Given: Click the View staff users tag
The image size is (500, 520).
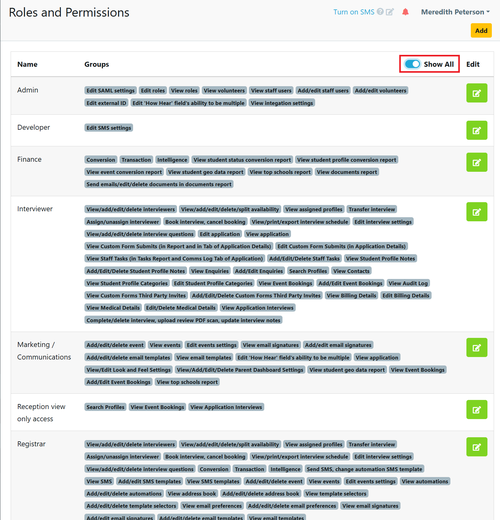Looking at the screenshot, I should click(x=271, y=91).
